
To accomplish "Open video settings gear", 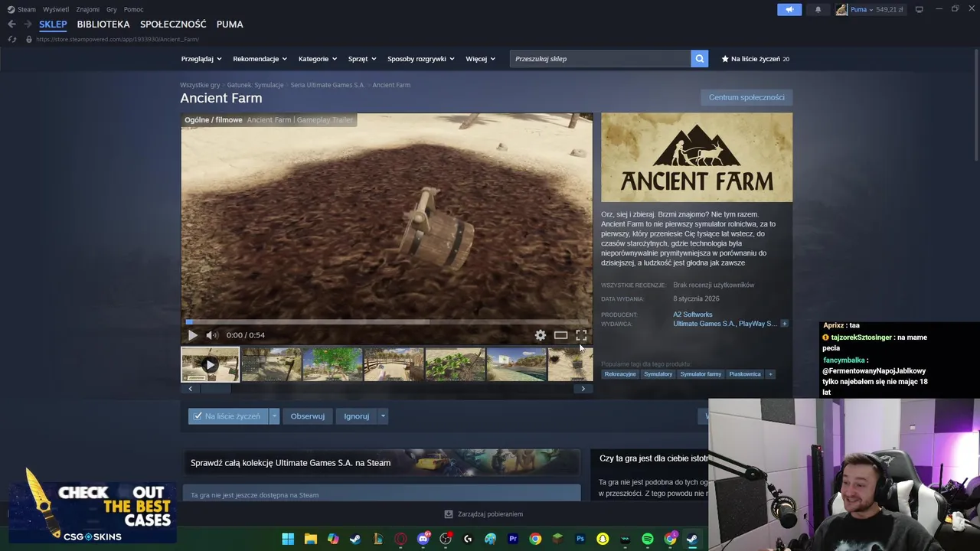I will coord(541,335).
